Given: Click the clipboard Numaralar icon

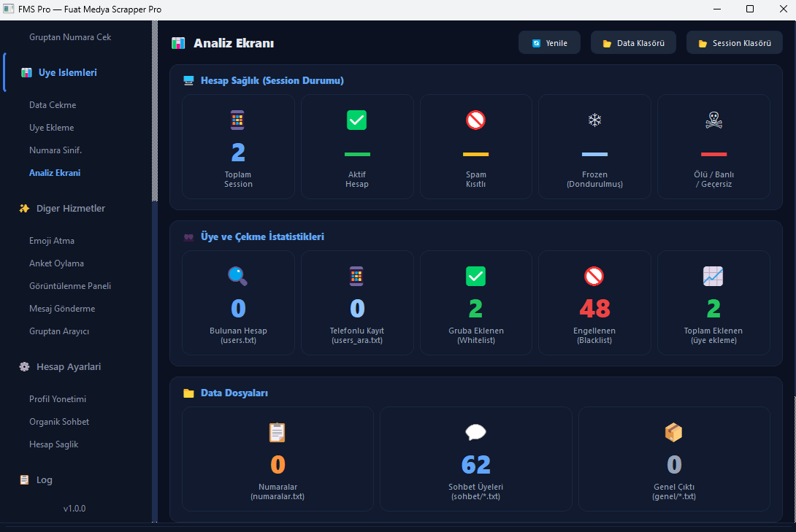Looking at the screenshot, I should (x=278, y=433).
